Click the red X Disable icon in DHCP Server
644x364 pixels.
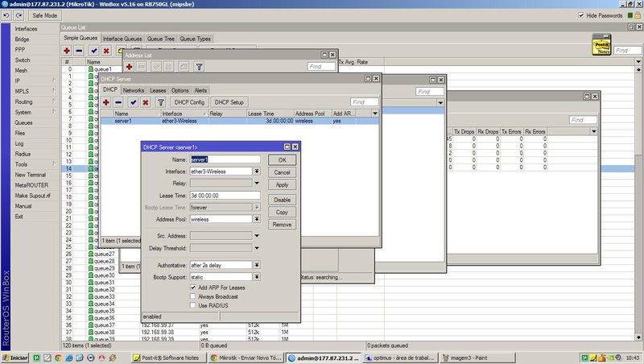coord(145,103)
